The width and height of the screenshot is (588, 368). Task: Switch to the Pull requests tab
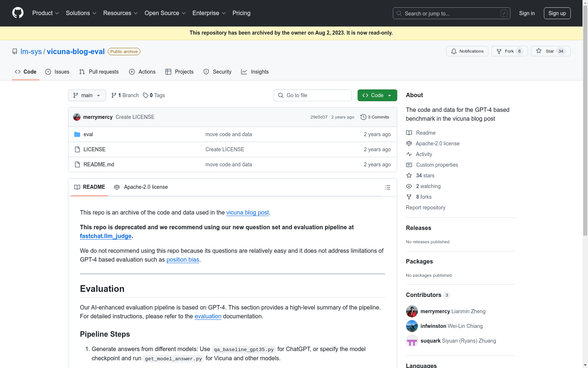(x=99, y=72)
